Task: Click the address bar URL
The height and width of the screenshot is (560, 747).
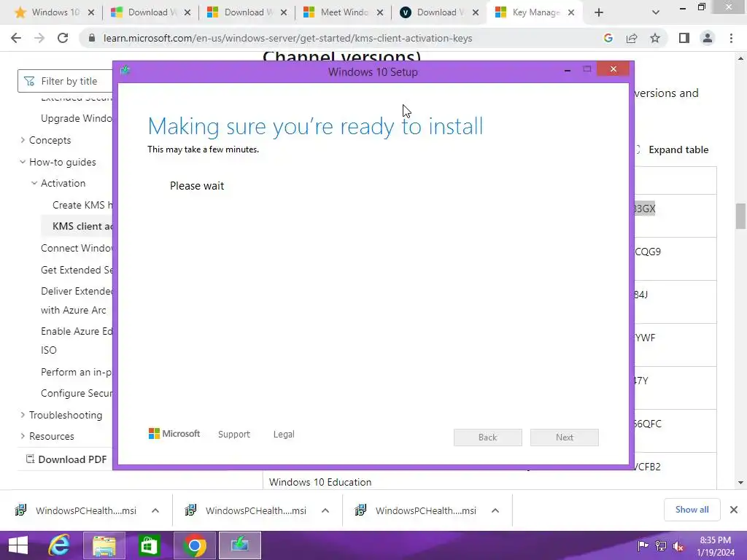Action: click(287, 38)
